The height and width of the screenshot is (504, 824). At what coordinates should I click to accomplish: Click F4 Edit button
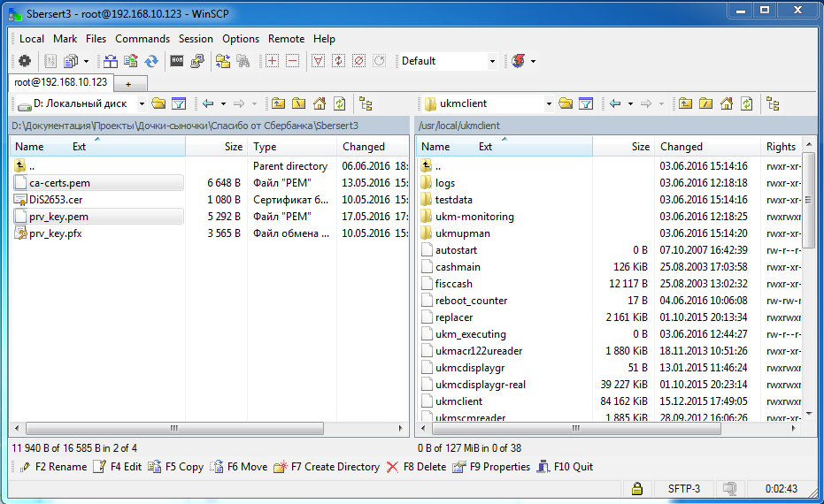[118, 467]
